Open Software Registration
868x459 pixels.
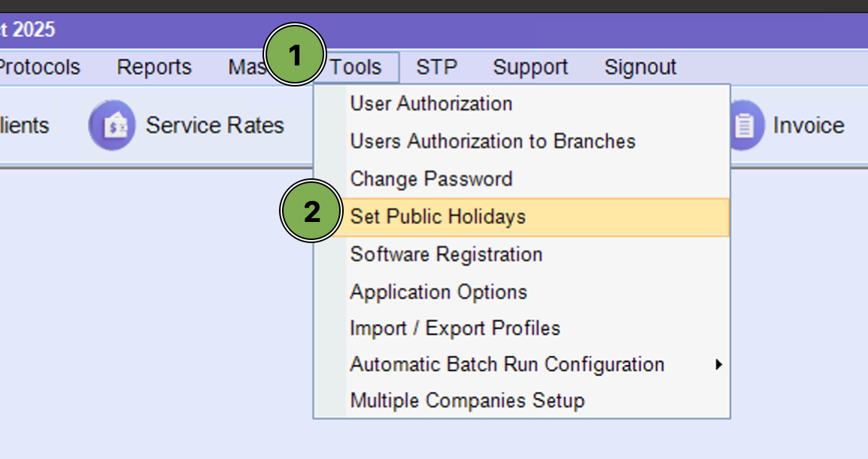click(x=446, y=254)
